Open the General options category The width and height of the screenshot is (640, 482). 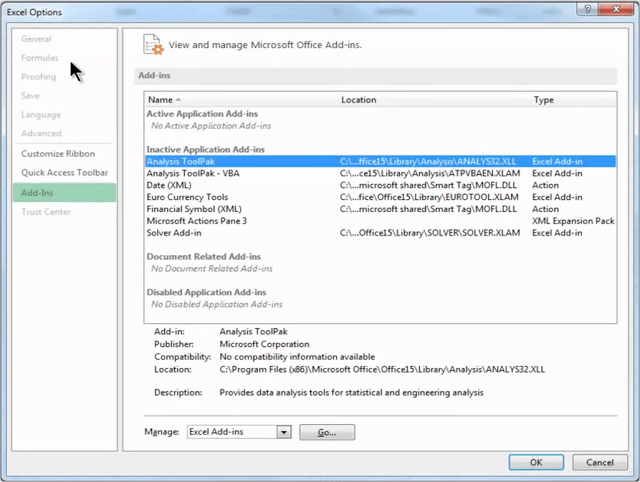click(x=37, y=39)
